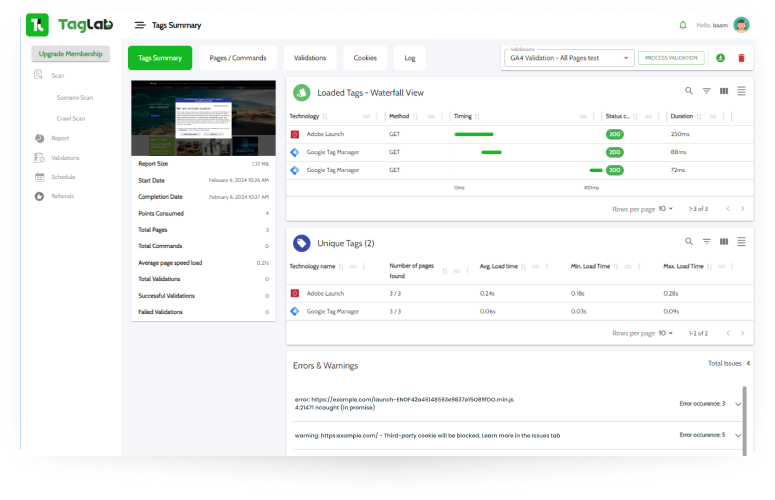
Task: Expand the launch script error entry
Action: (738, 404)
